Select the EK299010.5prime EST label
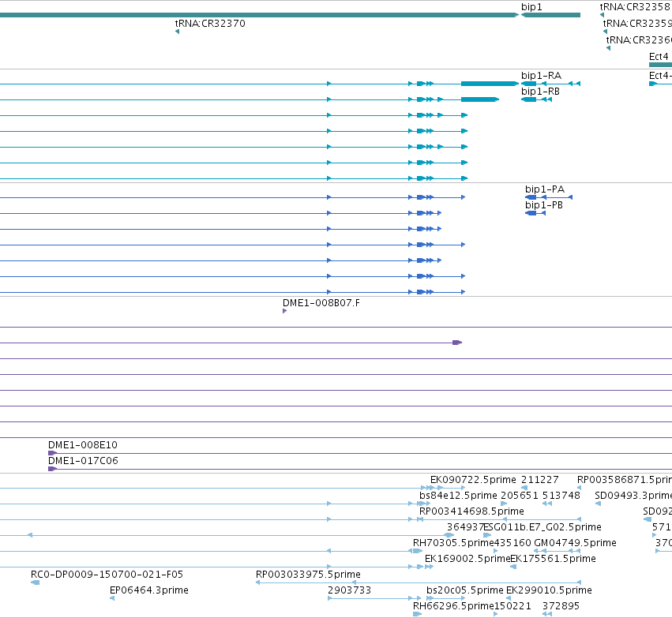This screenshot has width=672, height=618. point(549,590)
